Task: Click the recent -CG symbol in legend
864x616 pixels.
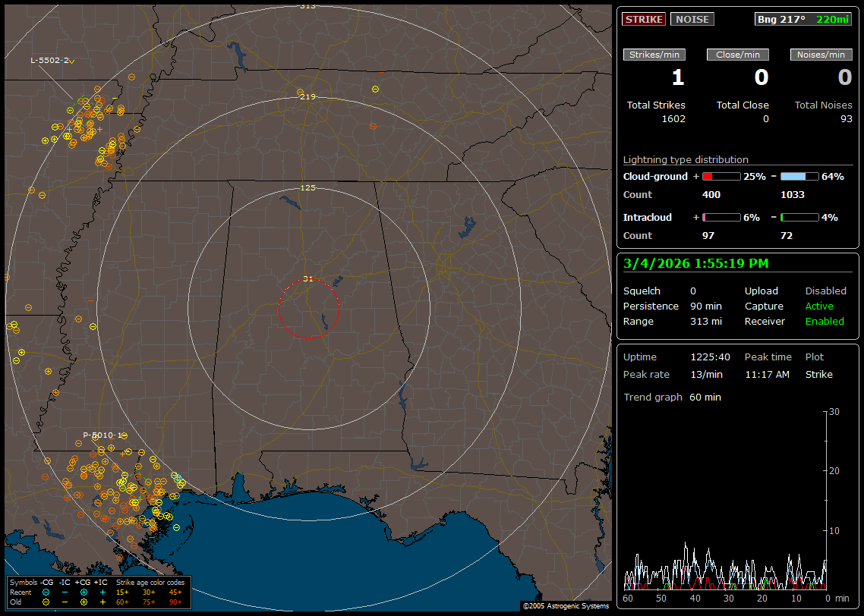Action: click(46, 592)
